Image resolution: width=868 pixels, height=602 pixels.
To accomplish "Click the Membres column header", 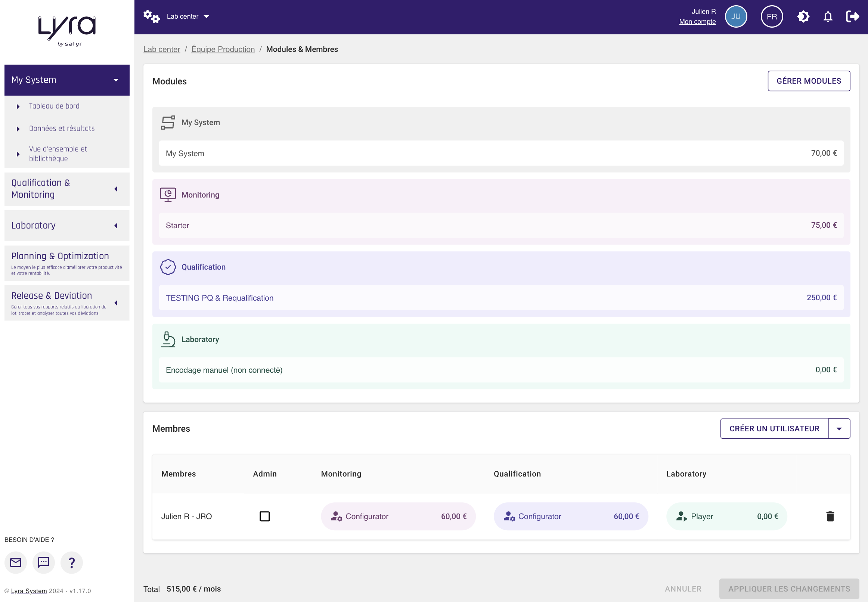I will click(x=179, y=474).
